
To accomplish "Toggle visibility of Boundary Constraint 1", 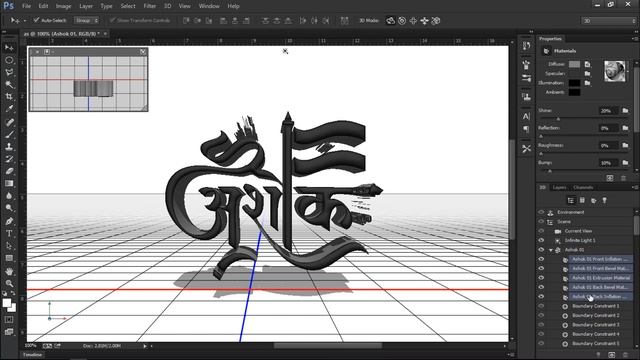I will 541,306.
